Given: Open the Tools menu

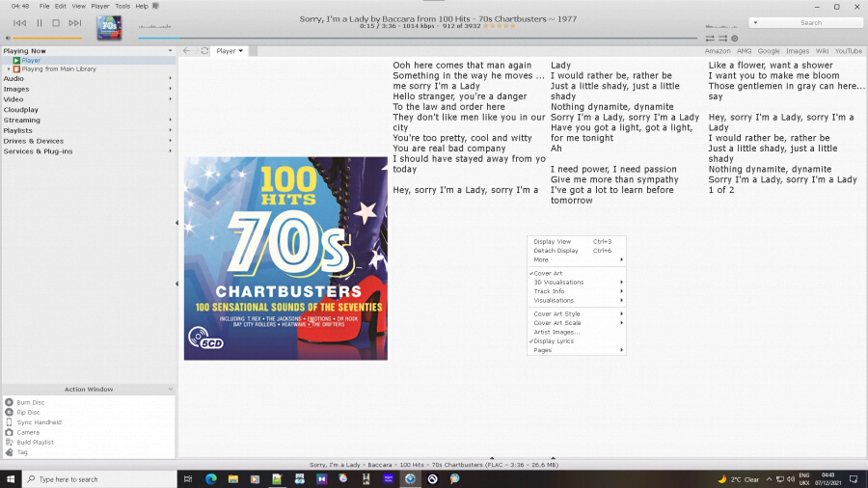Looking at the screenshot, I should tap(122, 6).
